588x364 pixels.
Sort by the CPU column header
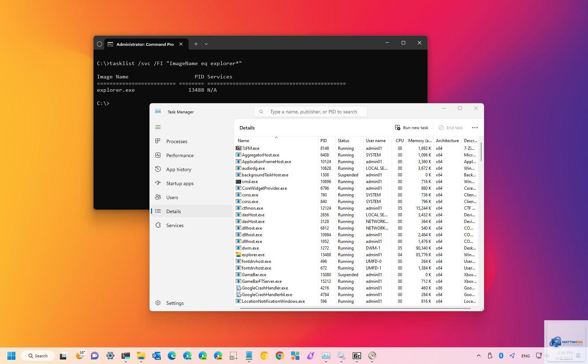click(x=399, y=140)
